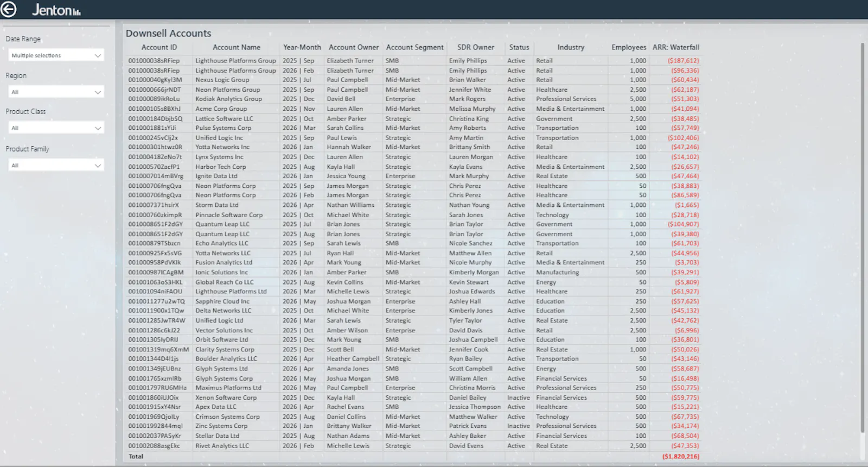This screenshot has height=467, width=868.
Task: Select Orbit Software Ltd account
Action: point(221,339)
